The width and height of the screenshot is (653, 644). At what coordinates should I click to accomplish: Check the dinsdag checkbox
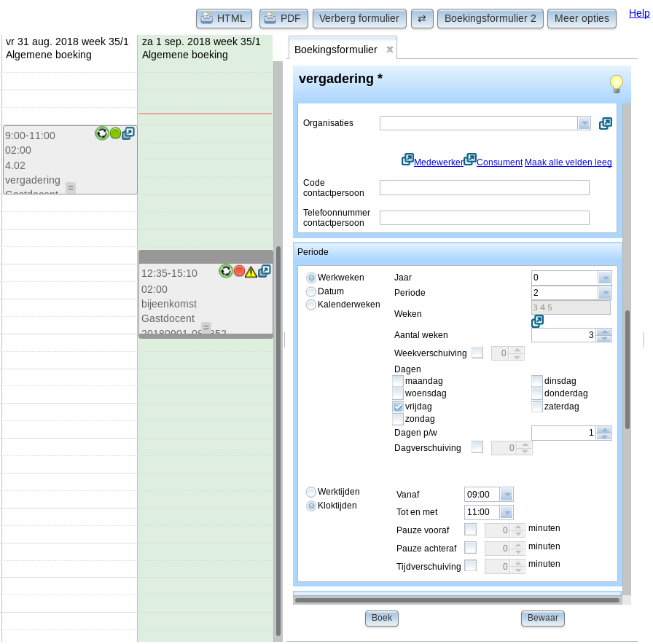tap(537, 381)
